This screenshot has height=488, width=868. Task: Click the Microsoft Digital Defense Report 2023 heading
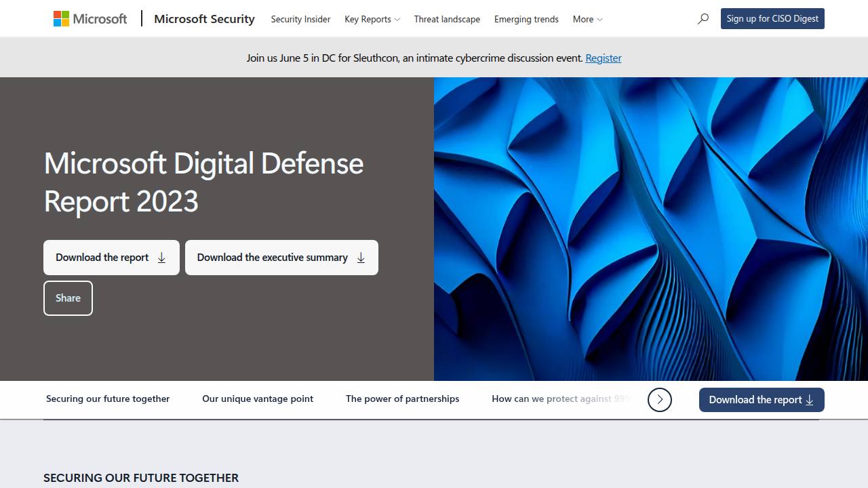pos(203,182)
